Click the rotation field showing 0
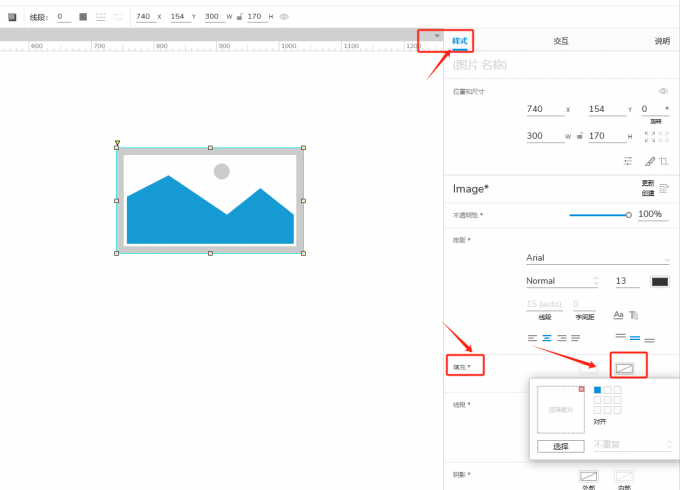The width and height of the screenshot is (680, 490). [x=655, y=109]
